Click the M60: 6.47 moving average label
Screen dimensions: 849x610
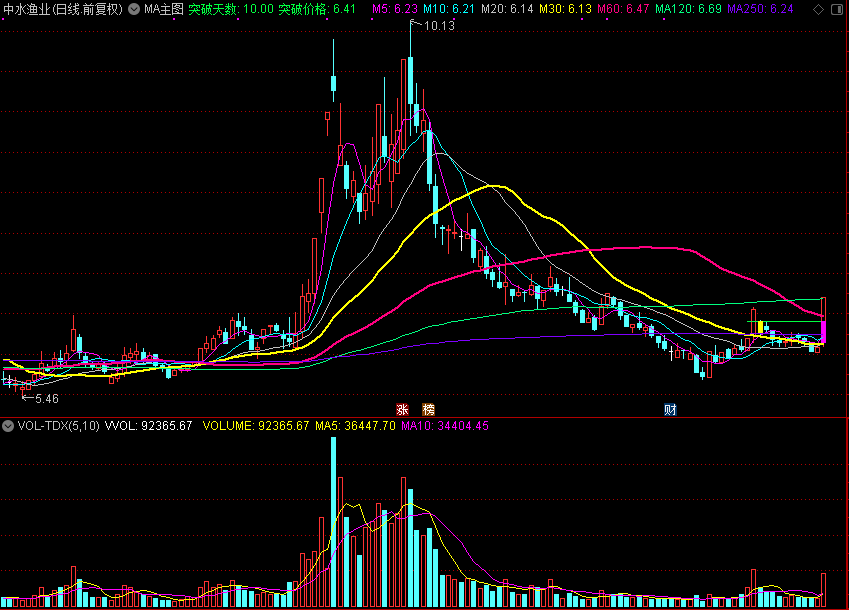tap(623, 9)
